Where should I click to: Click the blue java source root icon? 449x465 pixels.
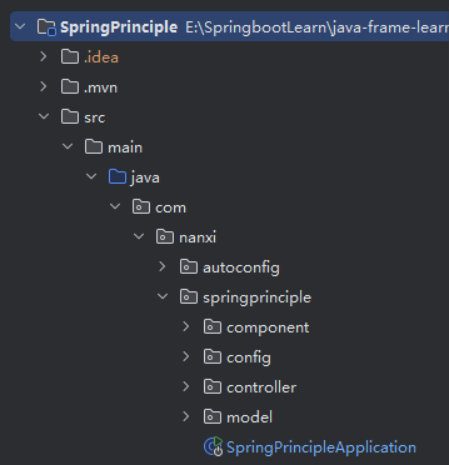(x=117, y=177)
